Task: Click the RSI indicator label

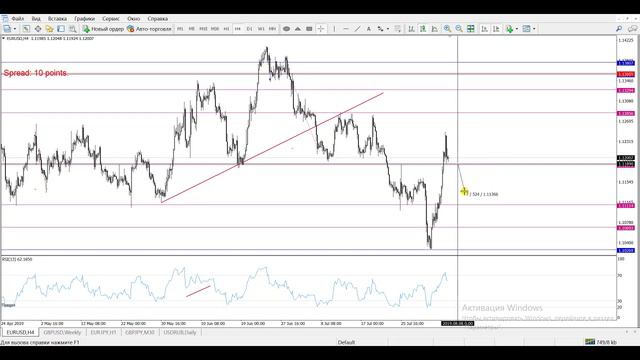Action: click(17, 259)
